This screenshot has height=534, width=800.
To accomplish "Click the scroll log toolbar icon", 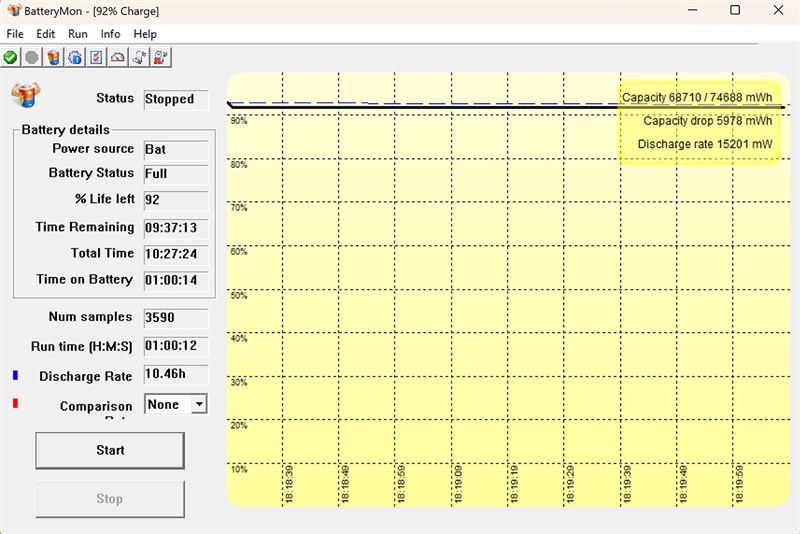I will pos(139,57).
